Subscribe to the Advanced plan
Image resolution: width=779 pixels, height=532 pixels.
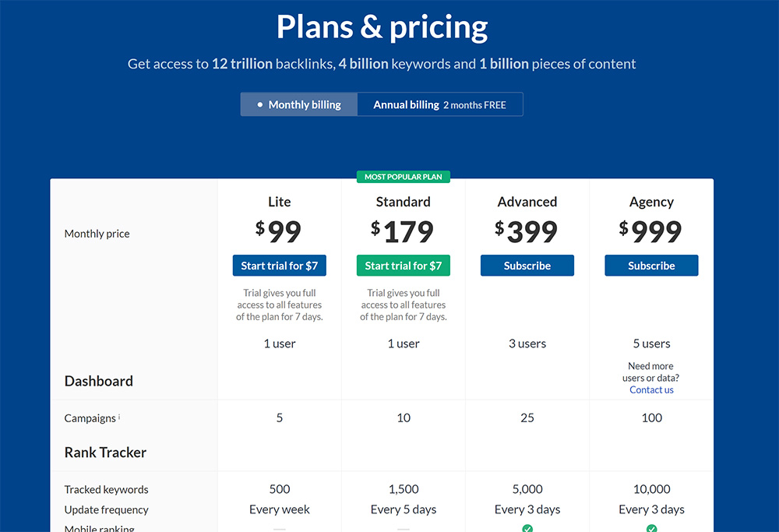coord(527,266)
